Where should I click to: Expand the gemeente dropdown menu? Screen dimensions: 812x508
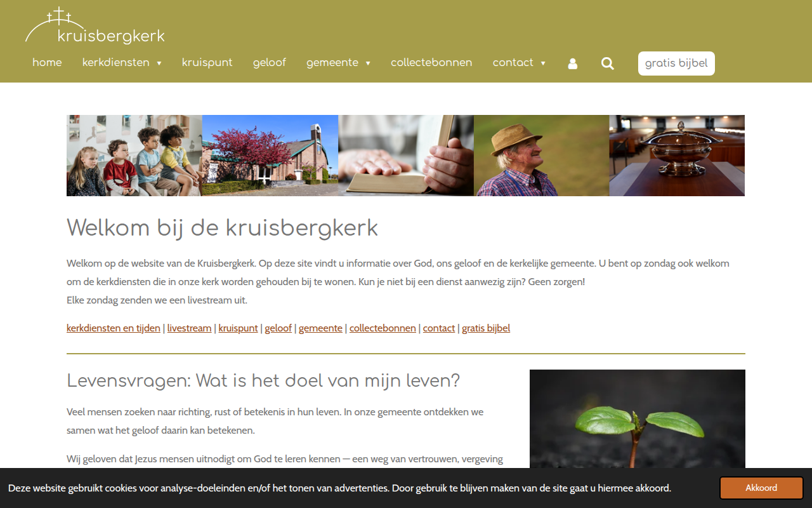338,63
